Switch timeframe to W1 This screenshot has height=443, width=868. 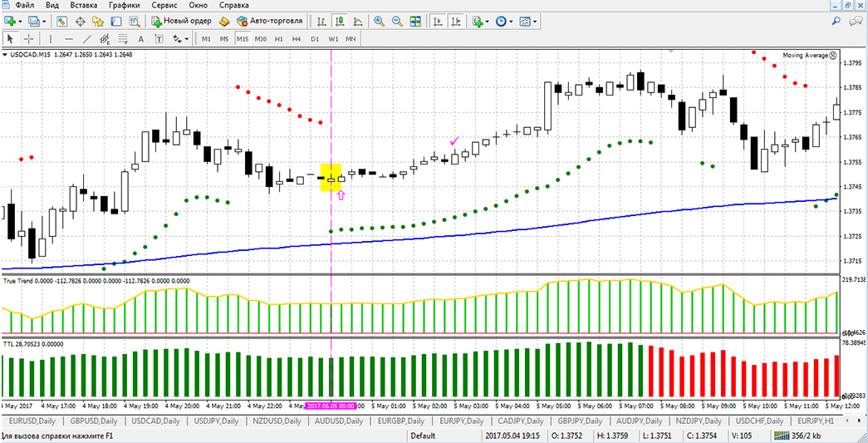[333, 39]
